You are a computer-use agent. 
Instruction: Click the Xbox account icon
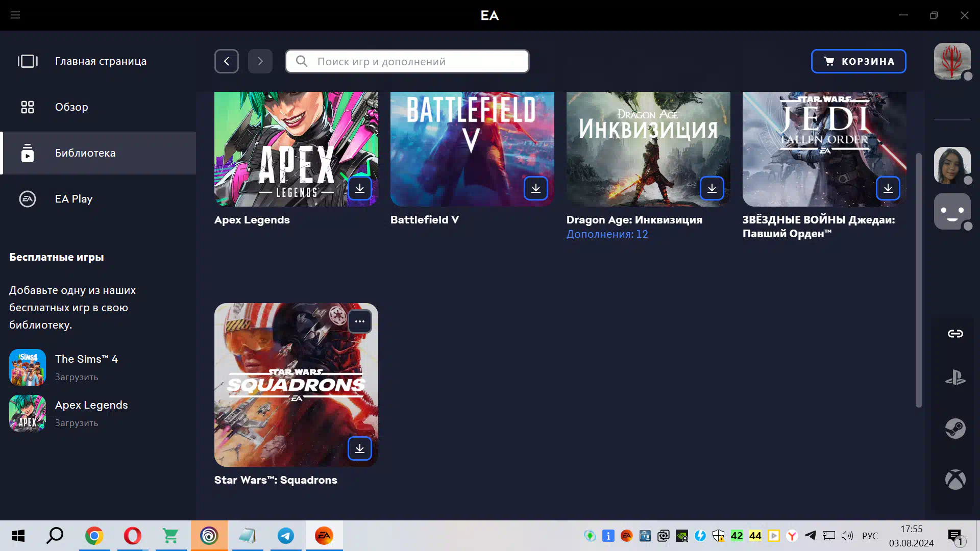(955, 480)
